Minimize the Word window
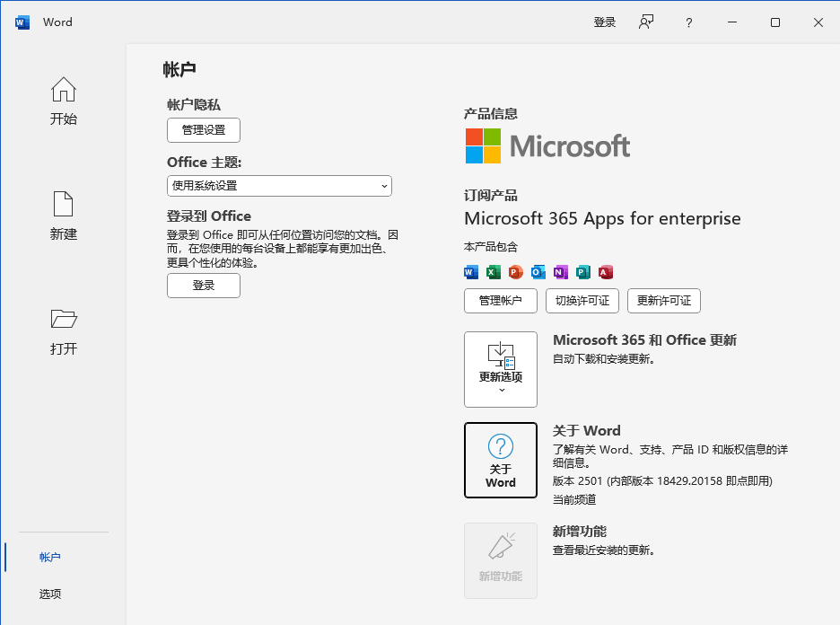Image resolution: width=840 pixels, height=625 pixels. point(732,22)
